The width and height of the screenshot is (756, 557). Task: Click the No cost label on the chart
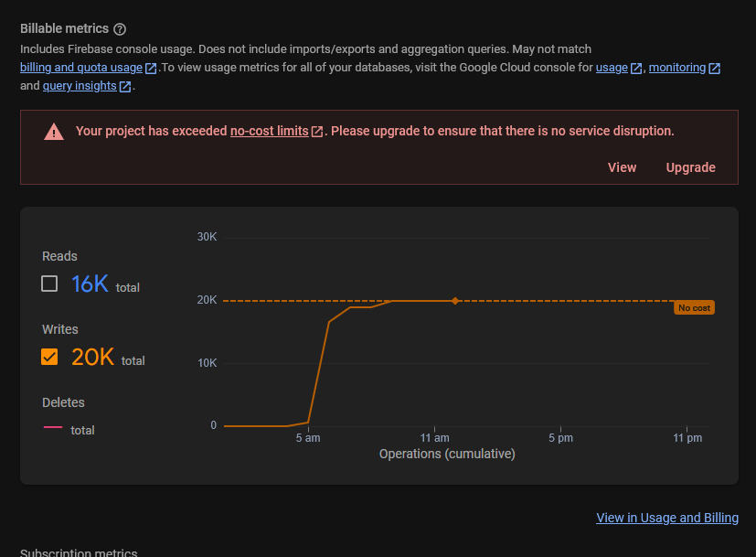694,307
